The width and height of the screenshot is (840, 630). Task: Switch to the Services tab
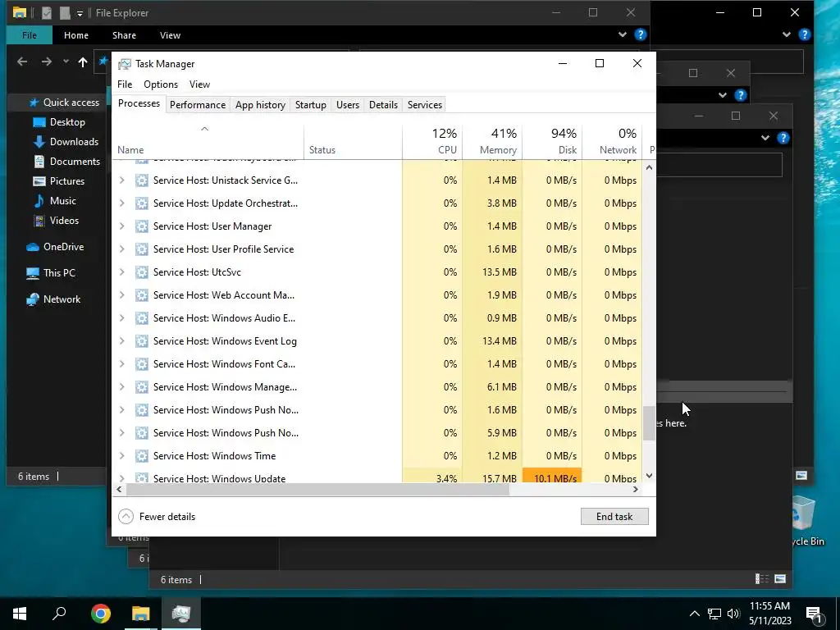point(425,105)
